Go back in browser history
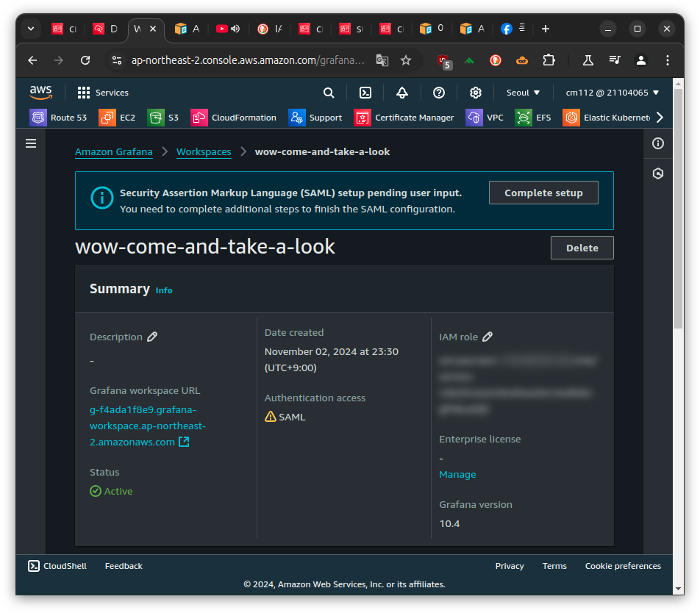 click(32, 60)
